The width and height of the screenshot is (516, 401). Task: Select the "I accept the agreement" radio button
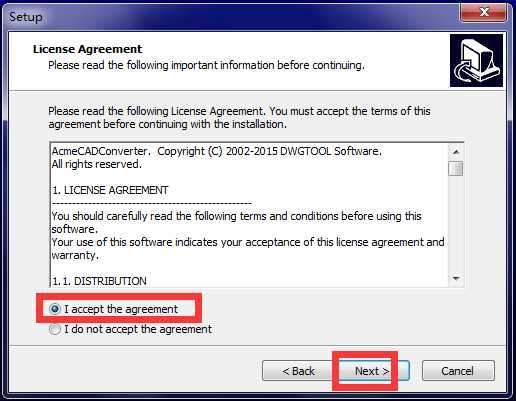pos(55,309)
